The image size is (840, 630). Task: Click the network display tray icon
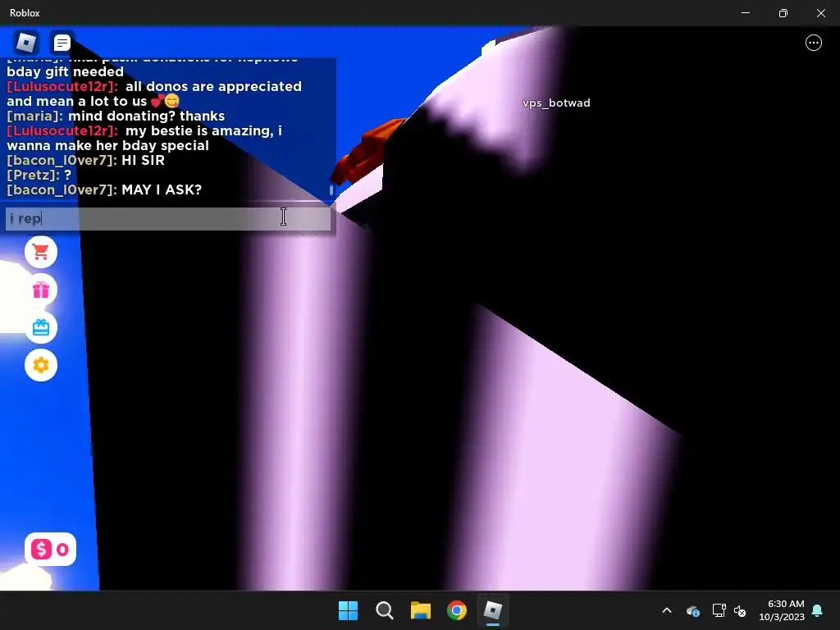[719, 610]
